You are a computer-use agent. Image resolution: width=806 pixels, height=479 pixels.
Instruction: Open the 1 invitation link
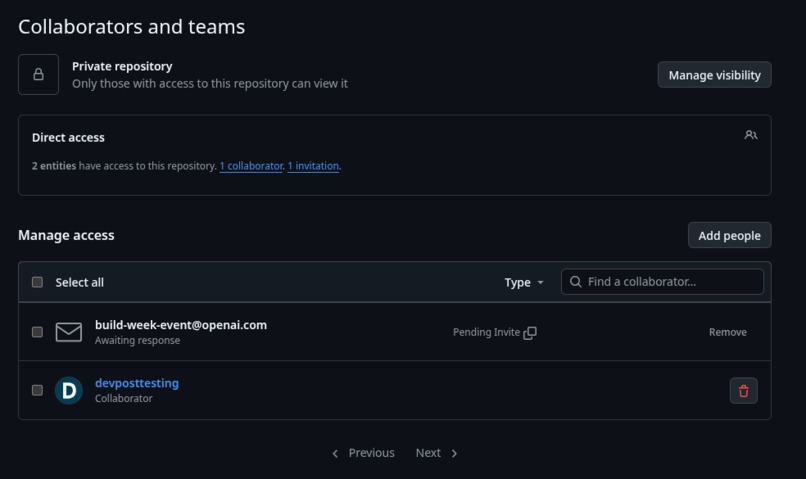(x=313, y=166)
